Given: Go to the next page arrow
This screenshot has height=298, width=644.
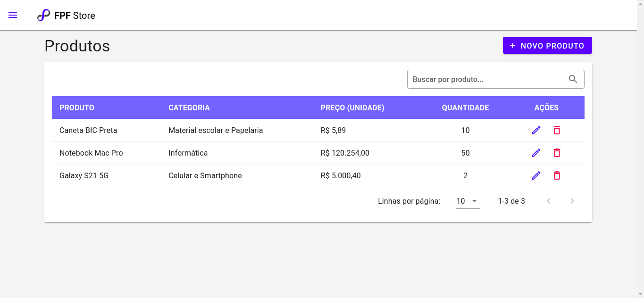Looking at the screenshot, I should [572, 201].
